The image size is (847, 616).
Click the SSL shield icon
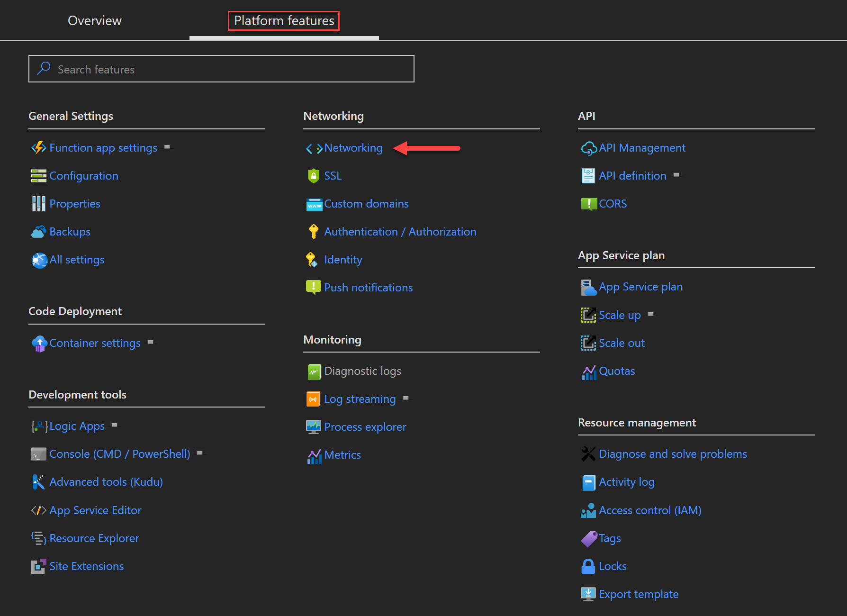314,176
